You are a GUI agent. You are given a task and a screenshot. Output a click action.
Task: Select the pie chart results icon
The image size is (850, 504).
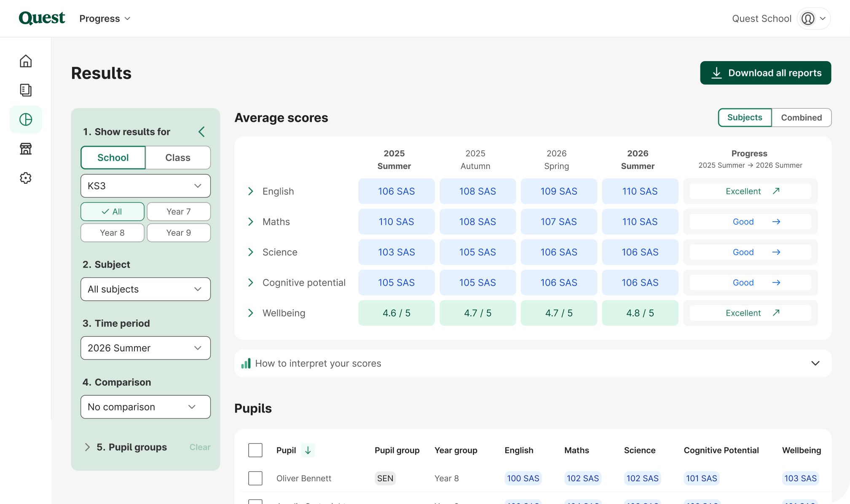tap(26, 120)
